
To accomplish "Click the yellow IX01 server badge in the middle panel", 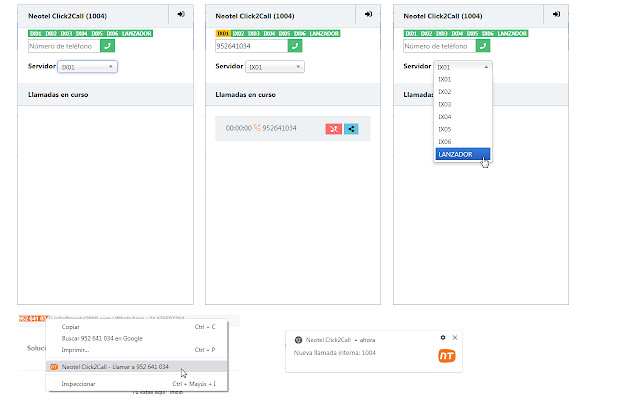I will [223, 33].
